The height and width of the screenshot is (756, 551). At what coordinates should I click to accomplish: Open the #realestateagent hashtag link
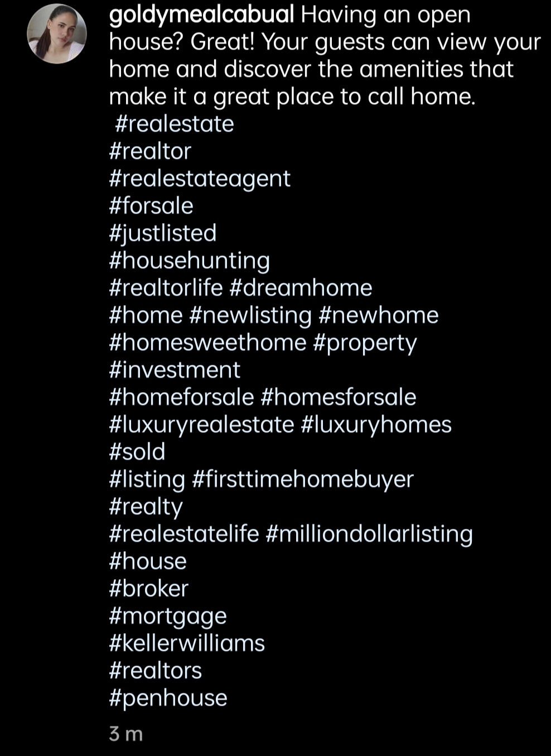(x=200, y=179)
